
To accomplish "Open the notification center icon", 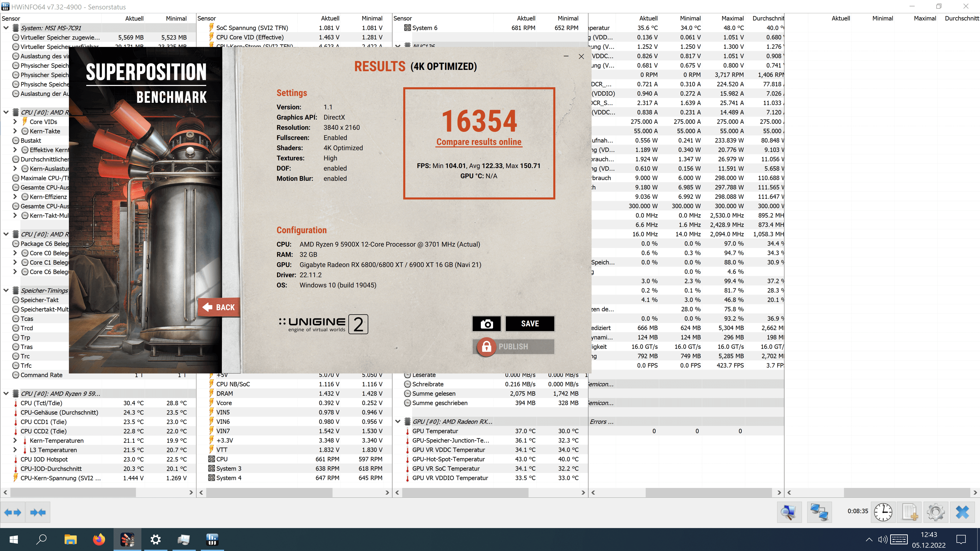I will point(961,539).
